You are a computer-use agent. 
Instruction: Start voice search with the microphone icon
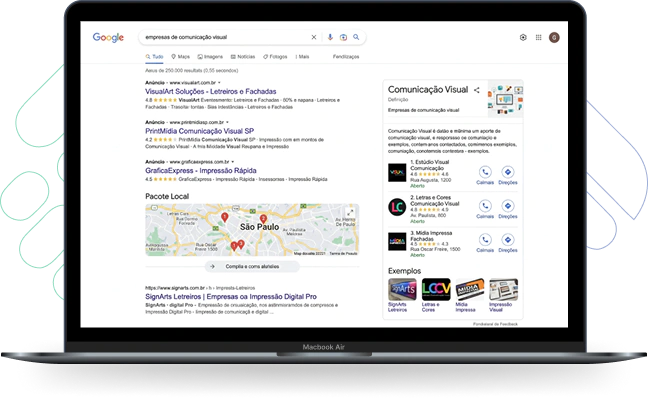(x=330, y=37)
